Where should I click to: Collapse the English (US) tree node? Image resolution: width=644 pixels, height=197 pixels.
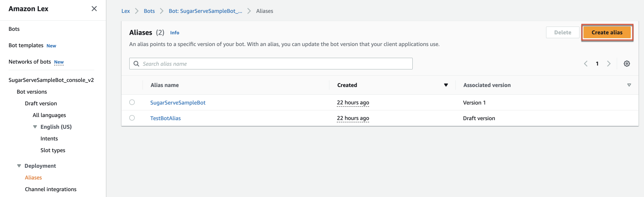(35, 127)
